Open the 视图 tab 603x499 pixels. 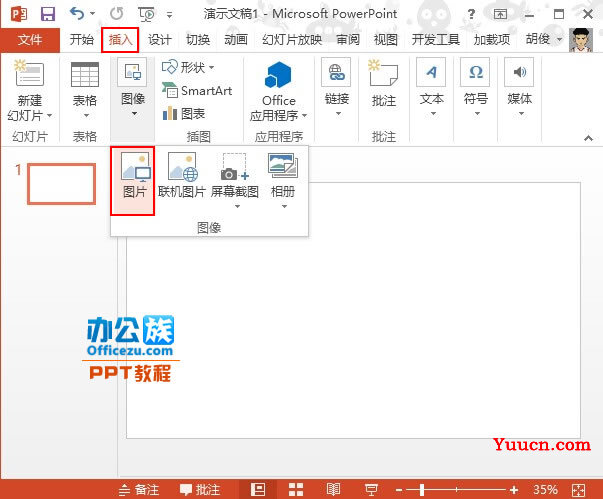pos(385,40)
